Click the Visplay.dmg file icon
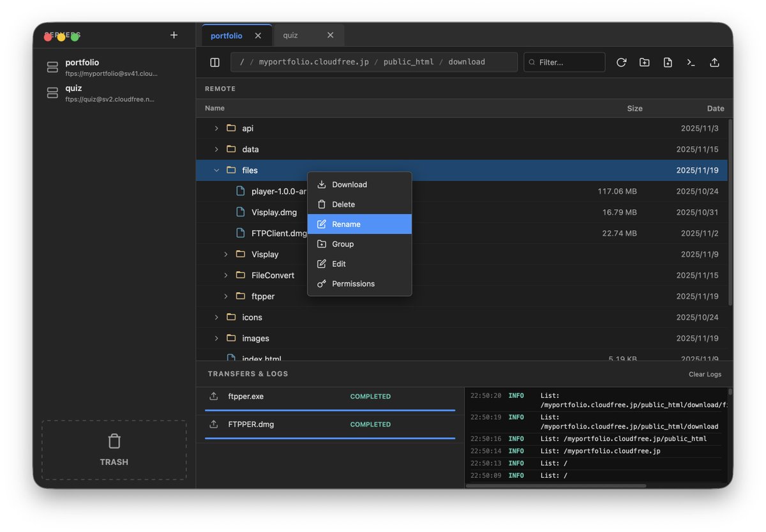The height and width of the screenshot is (532, 766). (241, 212)
